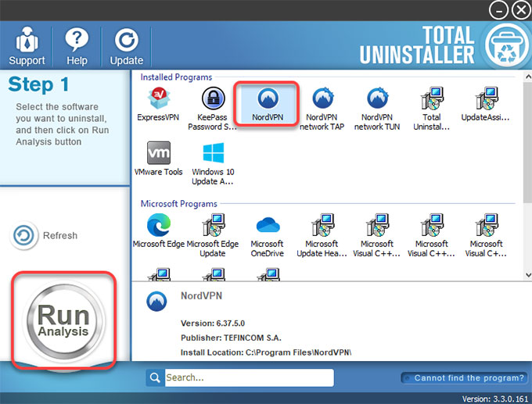This screenshot has height=404, width=532.
Task: Select Microsoft OneDrive program
Action: (268, 235)
